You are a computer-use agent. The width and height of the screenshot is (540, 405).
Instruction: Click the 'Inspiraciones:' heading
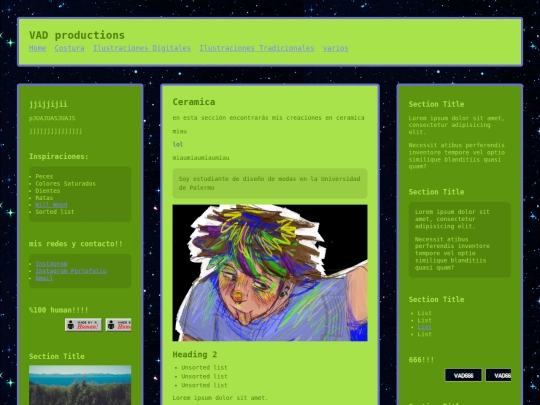coord(59,156)
